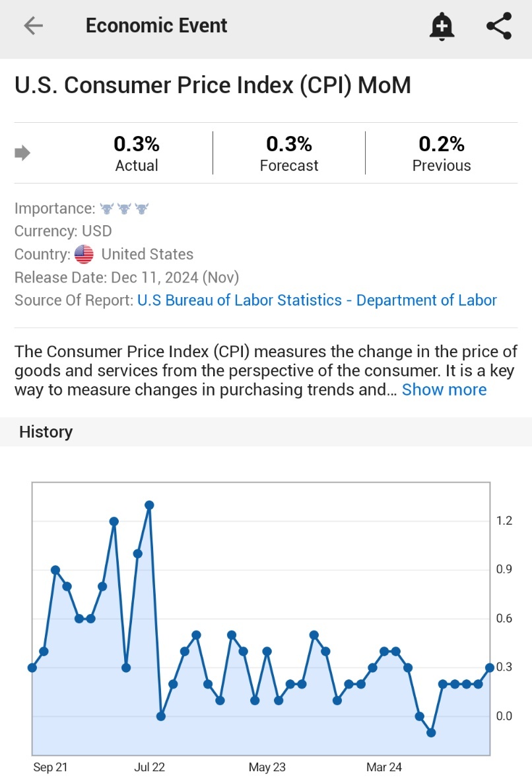Tap the Economic Event title
The width and height of the screenshot is (532, 783).
coord(156,26)
